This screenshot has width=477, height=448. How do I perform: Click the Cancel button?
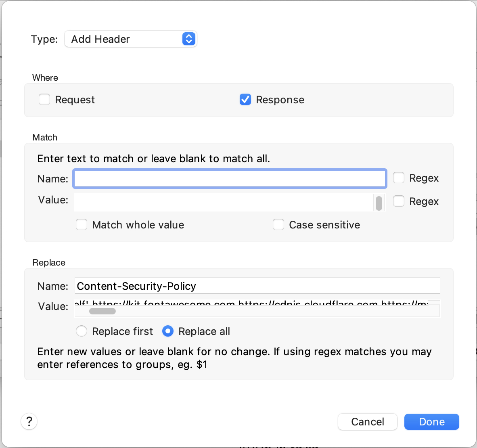point(367,421)
